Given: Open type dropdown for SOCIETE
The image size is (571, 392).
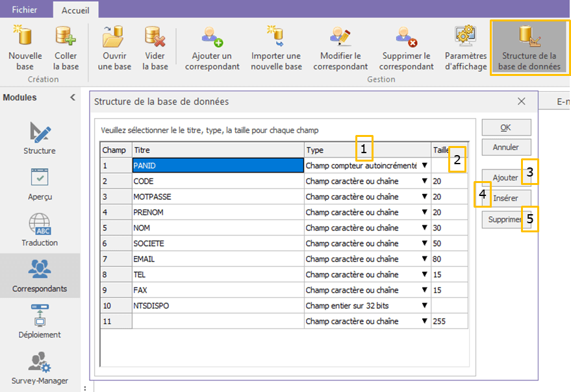Looking at the screenshot, I should [x=425, y=243].
